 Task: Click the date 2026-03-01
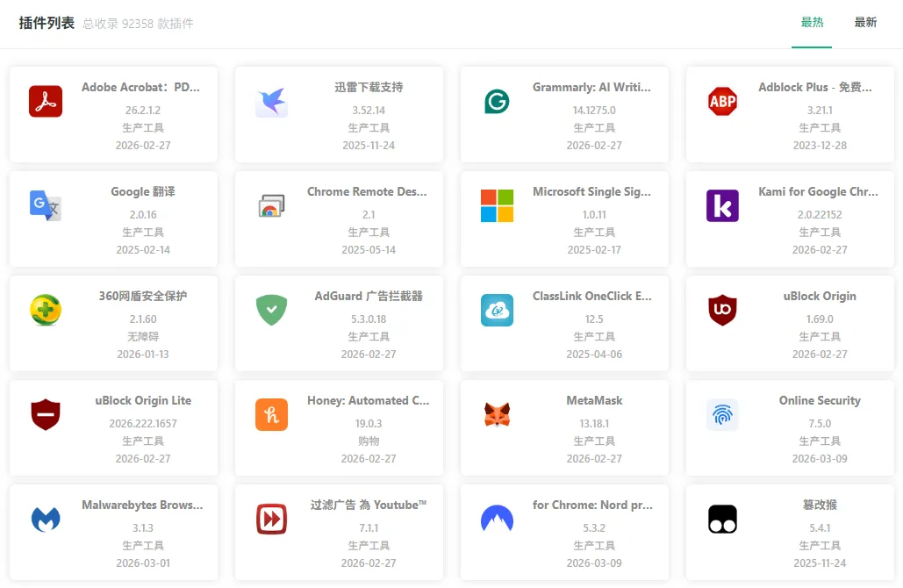coord(143,563)
